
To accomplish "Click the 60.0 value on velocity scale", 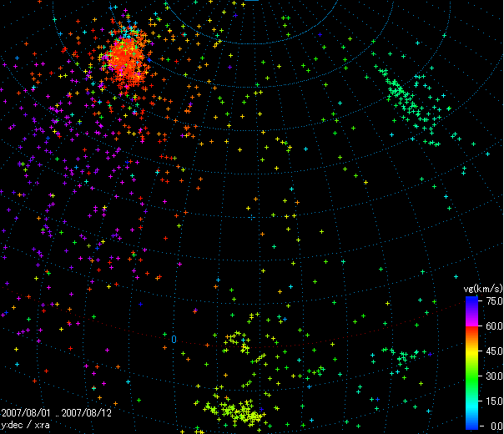I will pyautogui.click(x=494, y=326).
